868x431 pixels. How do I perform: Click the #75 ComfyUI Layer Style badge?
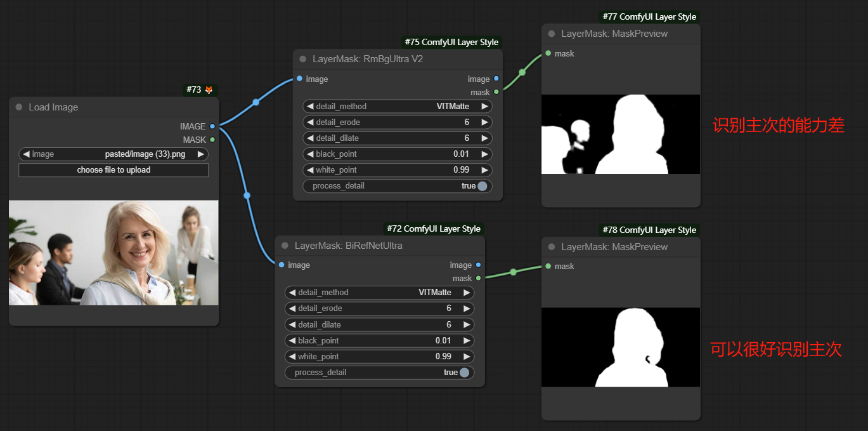(x=451, y=42)
